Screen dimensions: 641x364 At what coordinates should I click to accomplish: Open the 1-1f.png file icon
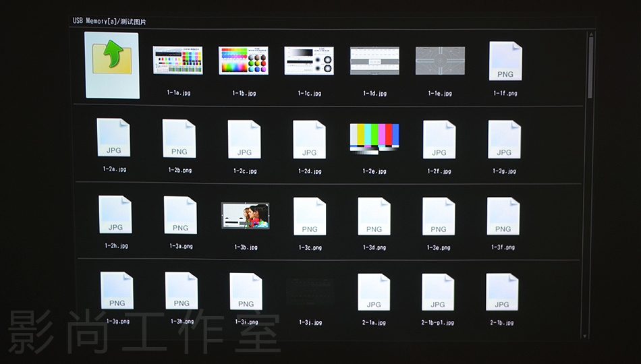coord(505,61)
